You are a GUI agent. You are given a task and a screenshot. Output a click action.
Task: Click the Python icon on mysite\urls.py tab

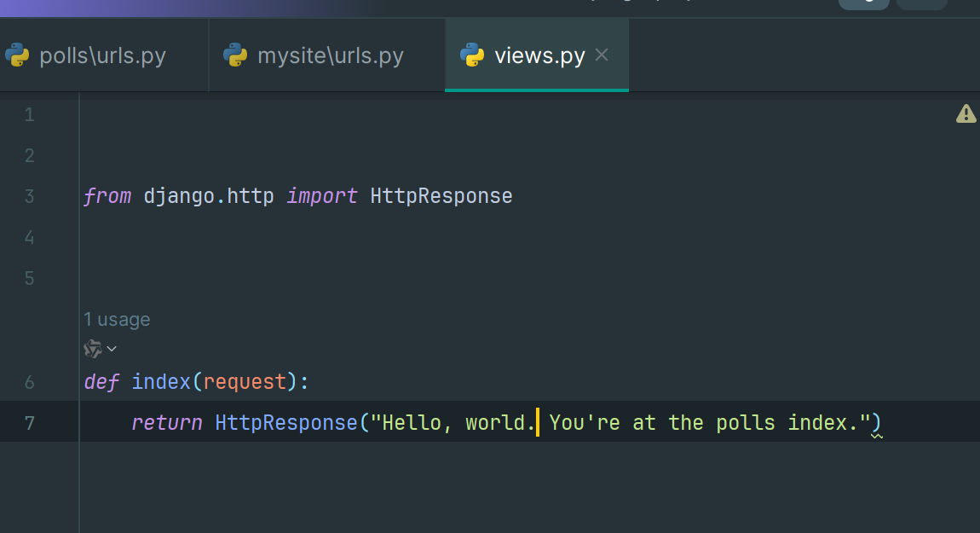[235, 56]
